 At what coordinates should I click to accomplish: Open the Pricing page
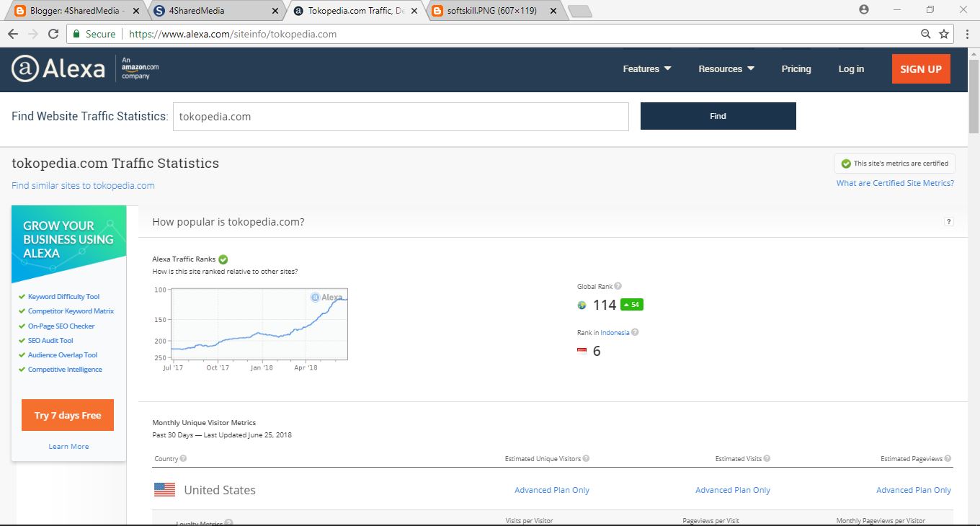[796, 69]
